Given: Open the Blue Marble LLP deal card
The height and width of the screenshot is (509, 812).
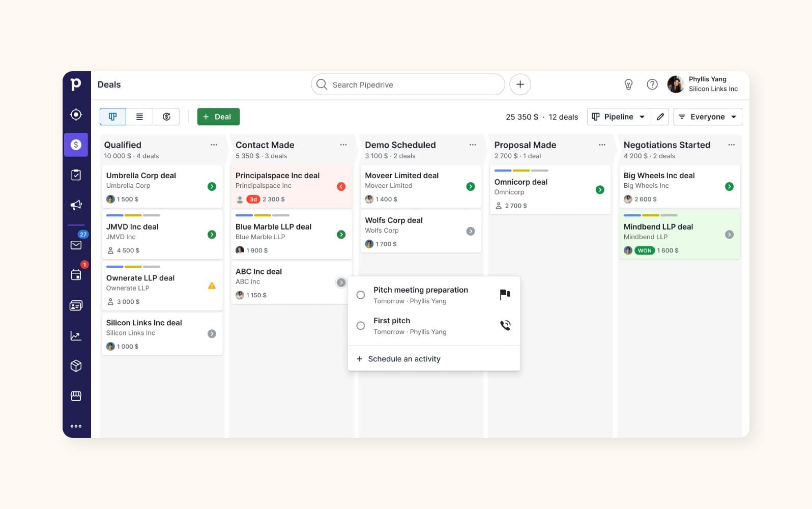Looking at the screenshot, I should point(291,235).
